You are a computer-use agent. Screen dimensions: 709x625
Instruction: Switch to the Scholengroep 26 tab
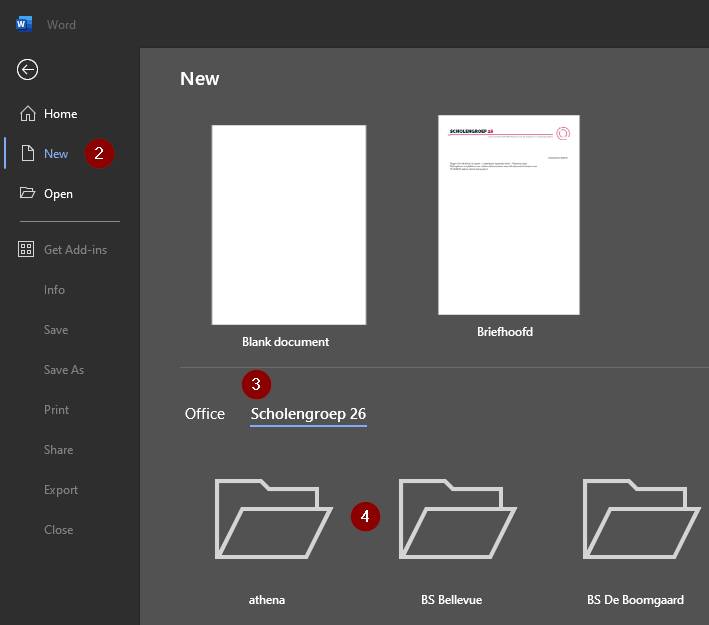pos(308,414)
